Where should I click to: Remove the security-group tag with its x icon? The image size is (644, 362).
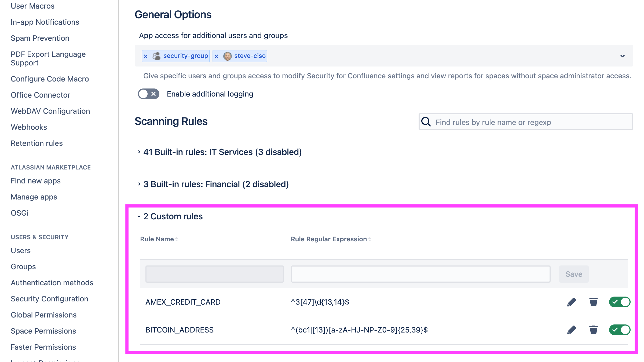tap(146, 56)
